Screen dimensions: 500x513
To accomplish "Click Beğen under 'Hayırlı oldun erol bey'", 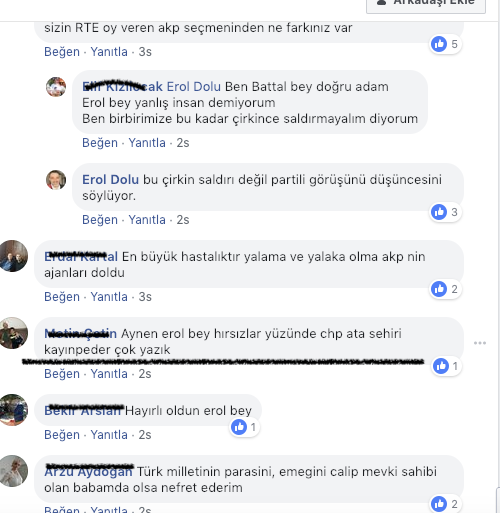I will click(x=62, y=435).
